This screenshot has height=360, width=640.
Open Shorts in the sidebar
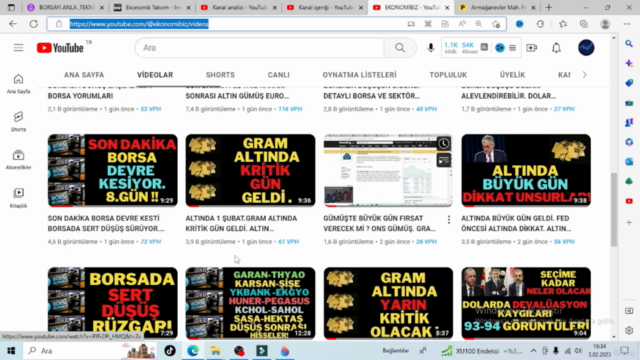(18, 122)
